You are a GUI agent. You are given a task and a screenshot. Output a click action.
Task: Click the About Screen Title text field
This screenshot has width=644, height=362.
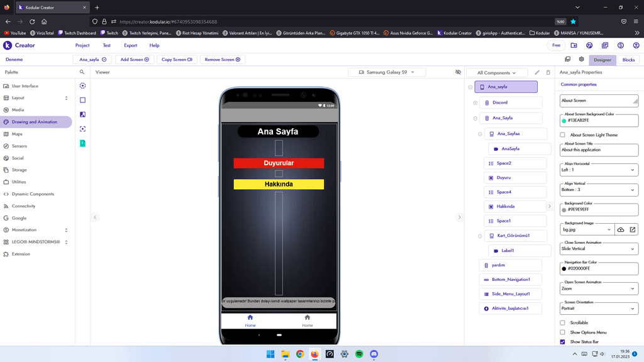click(x=598, y=150)
